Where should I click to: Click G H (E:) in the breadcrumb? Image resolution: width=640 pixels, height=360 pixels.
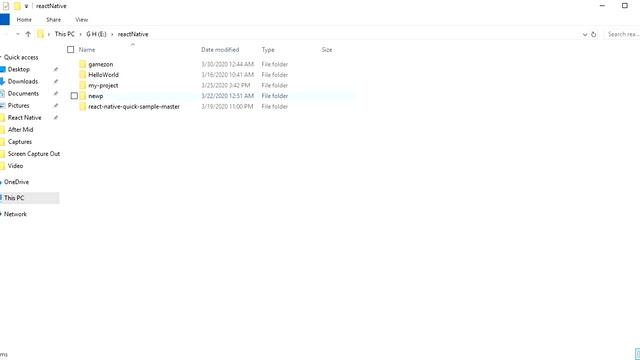point(96,34)
